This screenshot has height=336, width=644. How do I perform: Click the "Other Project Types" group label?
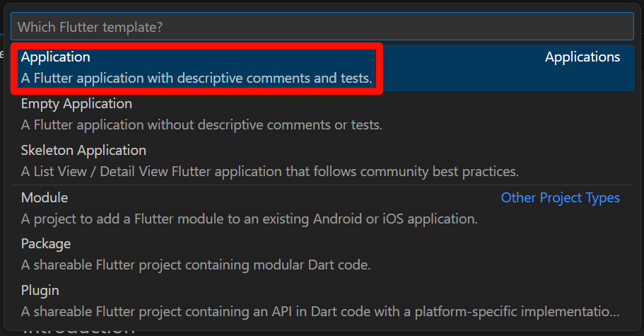[x=560, y=198]
